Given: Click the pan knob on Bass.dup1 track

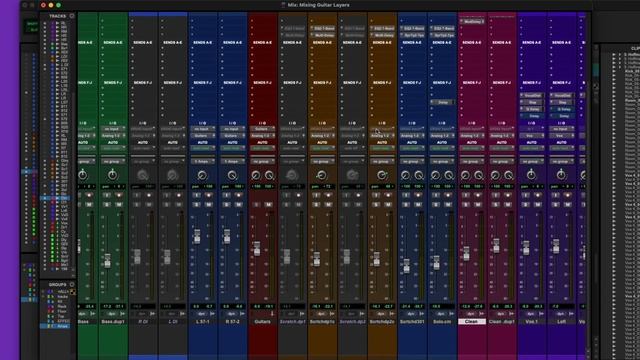Looking at the screenshot, I should pos(112,175).
